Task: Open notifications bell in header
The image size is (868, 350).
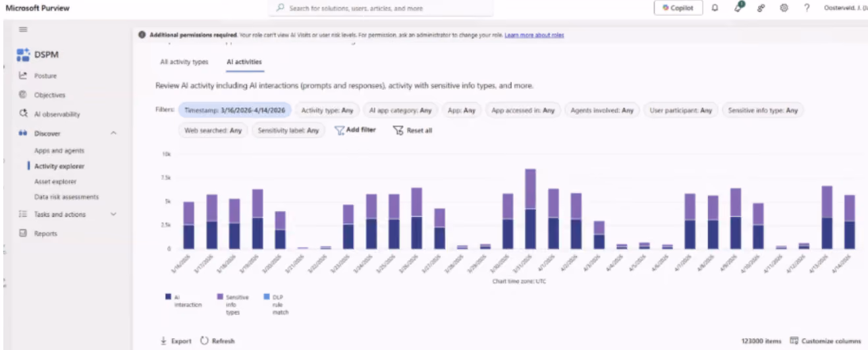Action: point(715,8)
